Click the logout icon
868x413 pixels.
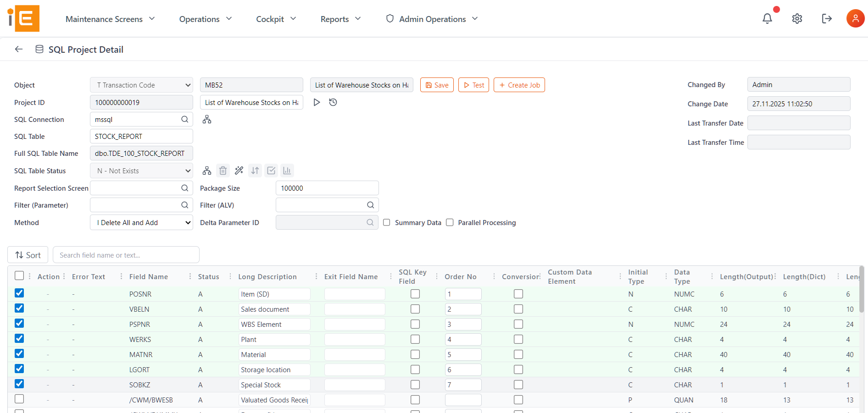827,18
